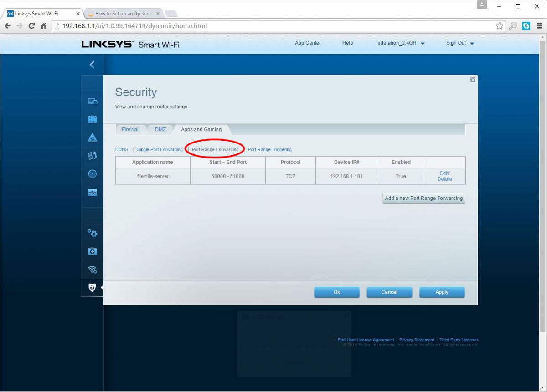Open the DDNS section link
Image resolution: width=547 pixels, height=392 pixels.
pyautogui.click(x=122, y=150)
